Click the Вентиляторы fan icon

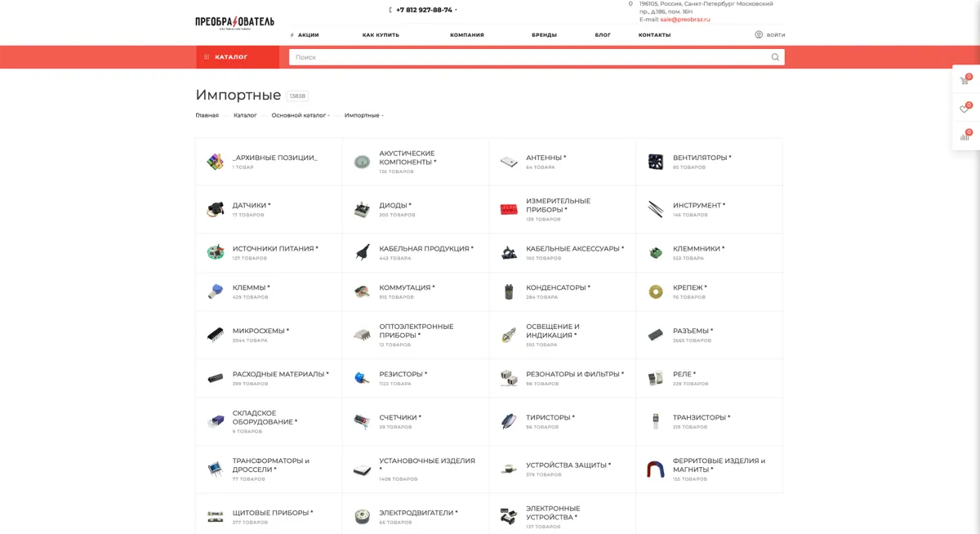click(x=656, y=162)
